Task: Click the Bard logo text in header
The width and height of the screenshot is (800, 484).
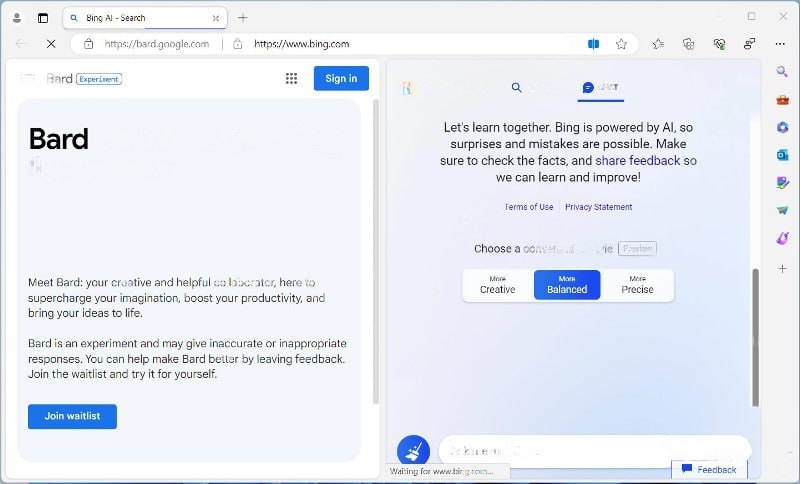Action: [x=59, y=79]
